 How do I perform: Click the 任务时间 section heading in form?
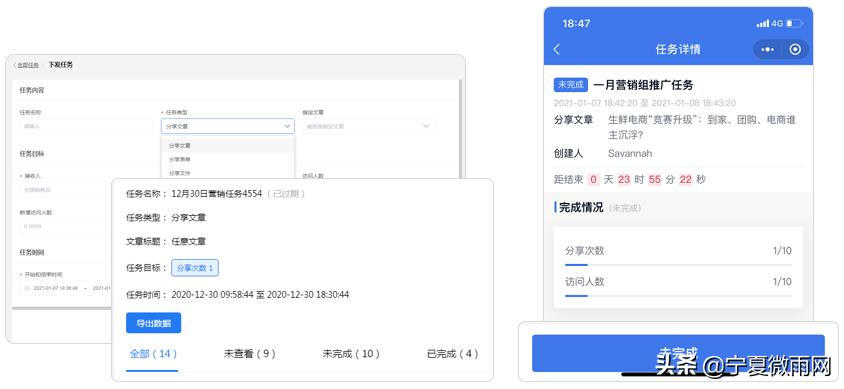32,252
